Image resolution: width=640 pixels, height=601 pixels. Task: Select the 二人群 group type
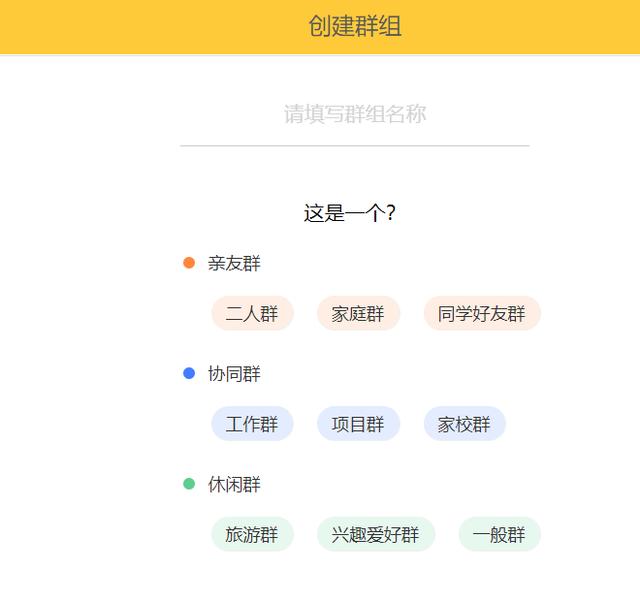click(x=252, y=314)
